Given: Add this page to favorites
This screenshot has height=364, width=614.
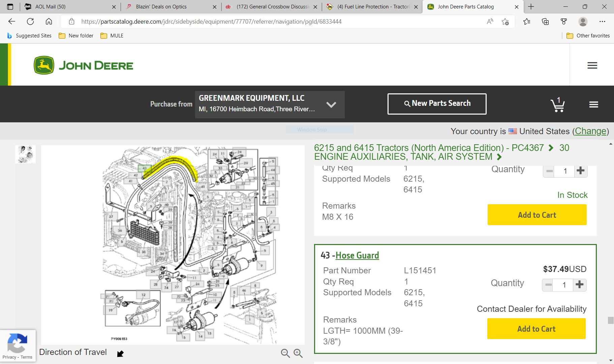Looking at the screenshot, I should 505,22.
